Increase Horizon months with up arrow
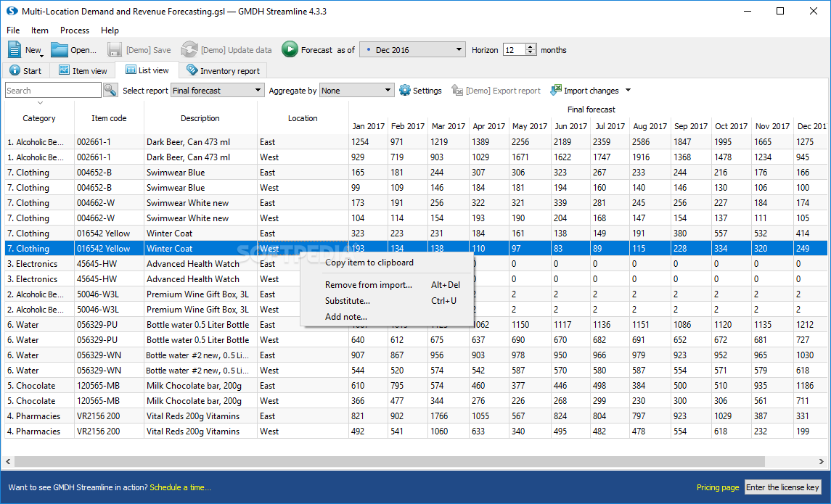The image size is (831, 504). pyautogui.click(x=531, y=46)
